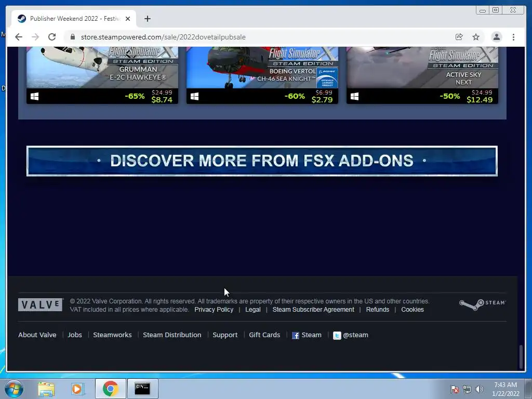The width and height of the screenshot is (532, 399).
Task: Click the network tray icon
Action: (467, 389)
